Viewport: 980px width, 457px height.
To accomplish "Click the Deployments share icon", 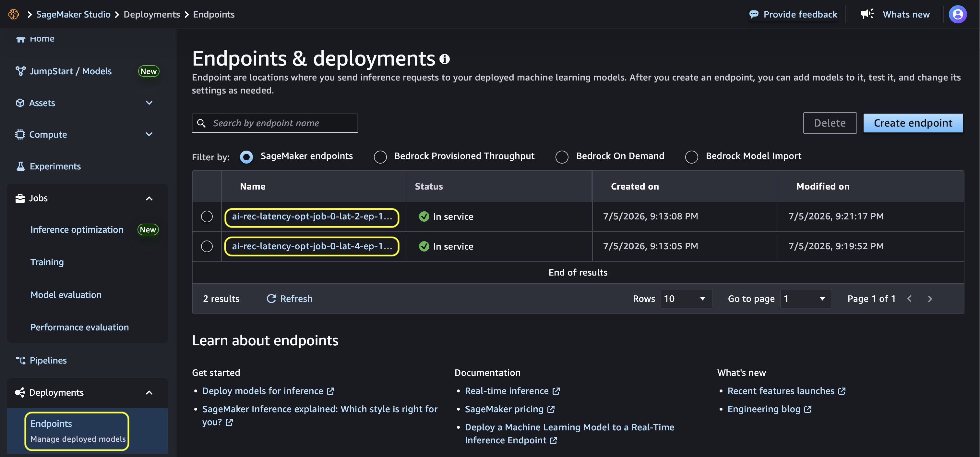I will [20, 392].
